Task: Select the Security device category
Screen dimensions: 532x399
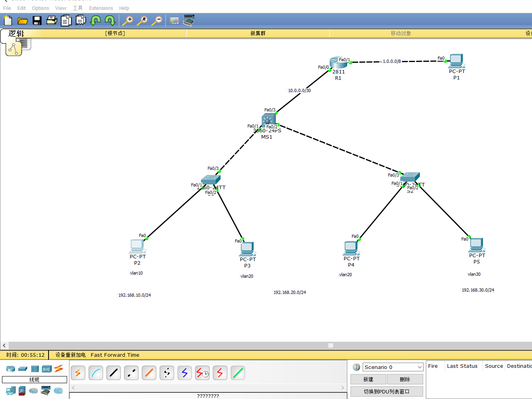Action: [22, 391]
